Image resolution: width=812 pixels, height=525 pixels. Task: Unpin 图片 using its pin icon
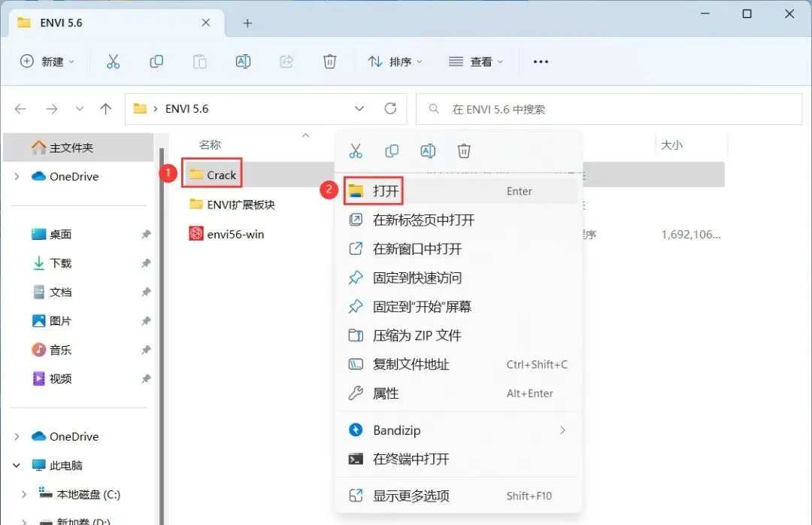click(146, 321)
